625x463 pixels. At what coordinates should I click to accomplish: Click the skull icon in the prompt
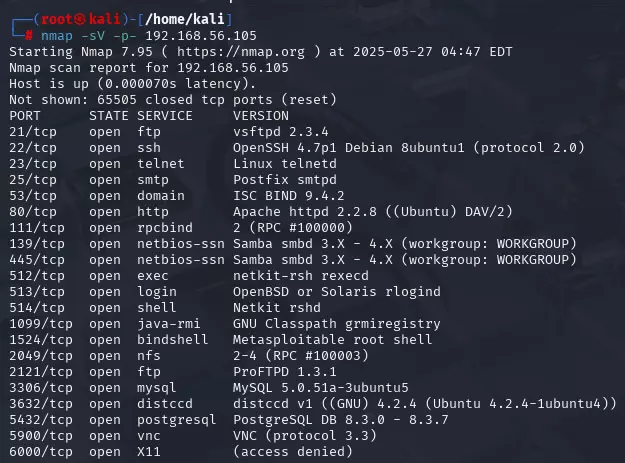(80, 19)
